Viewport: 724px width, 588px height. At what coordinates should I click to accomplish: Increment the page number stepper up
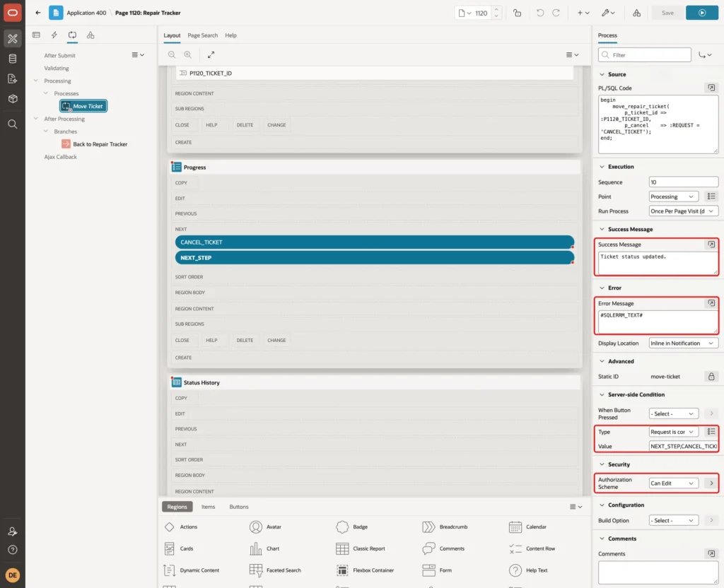496,9
